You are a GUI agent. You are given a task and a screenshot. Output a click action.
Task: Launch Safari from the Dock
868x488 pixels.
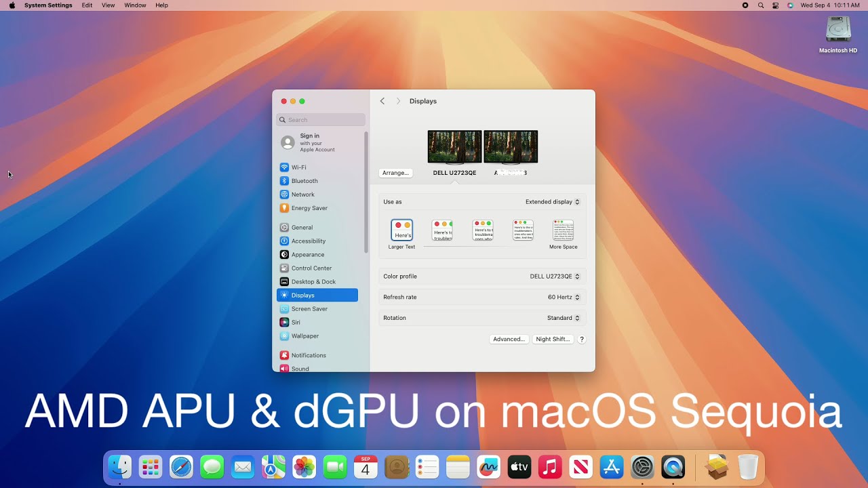181,467
